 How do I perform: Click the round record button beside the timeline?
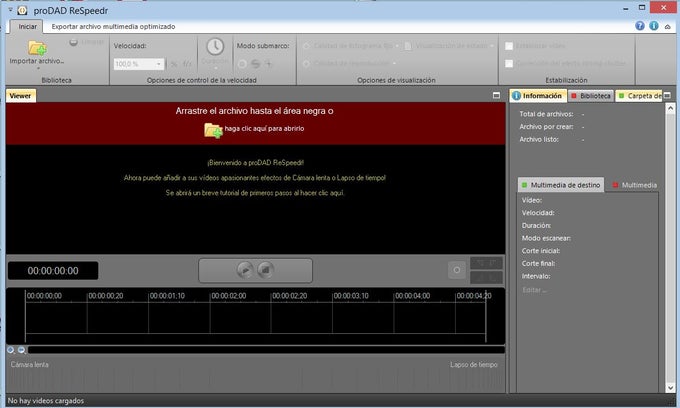[457, 270]
